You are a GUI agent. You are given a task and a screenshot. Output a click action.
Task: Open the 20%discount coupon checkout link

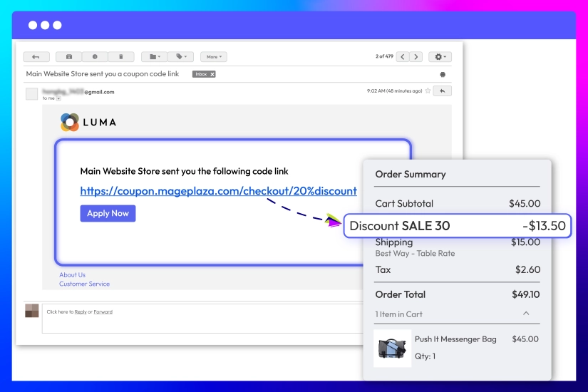[218, 191]
